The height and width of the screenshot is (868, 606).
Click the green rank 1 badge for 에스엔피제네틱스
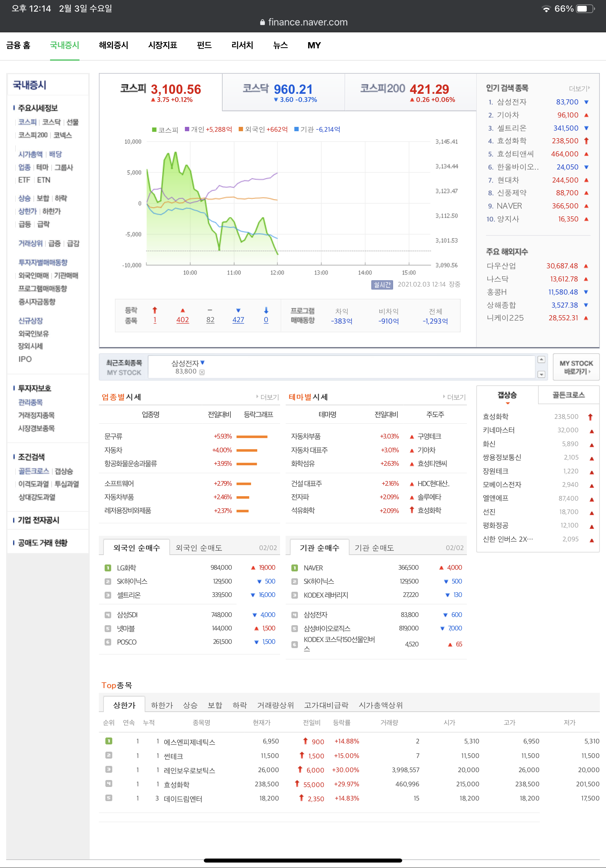pos(108,741)
